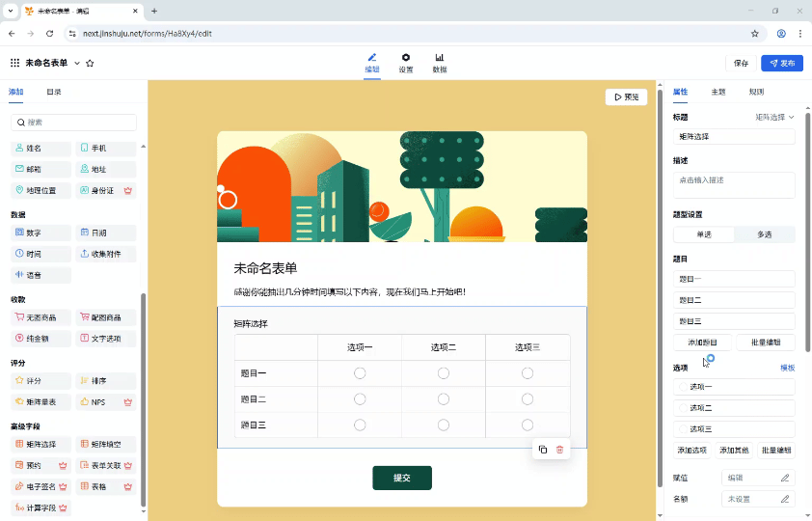Click the duplicate icon under the matrix field
The width and height of the screenshot is (812, 521).
tap(542, 450)
